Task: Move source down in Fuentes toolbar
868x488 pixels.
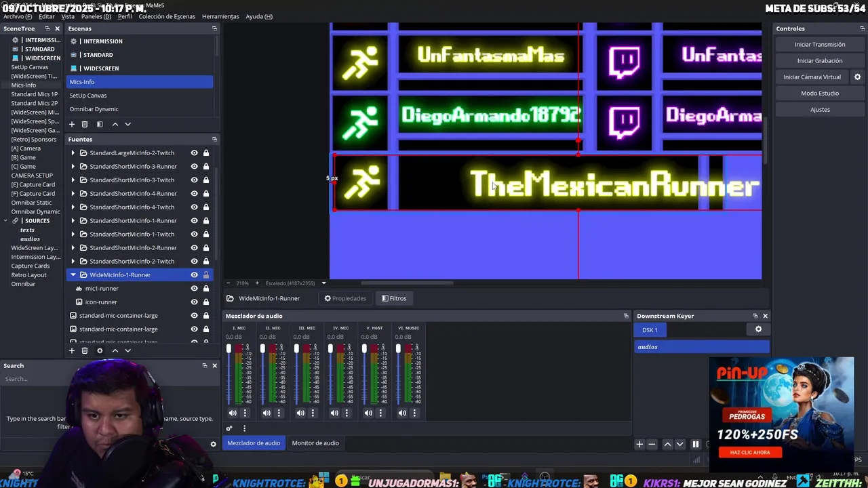Action: click(127, 350)
